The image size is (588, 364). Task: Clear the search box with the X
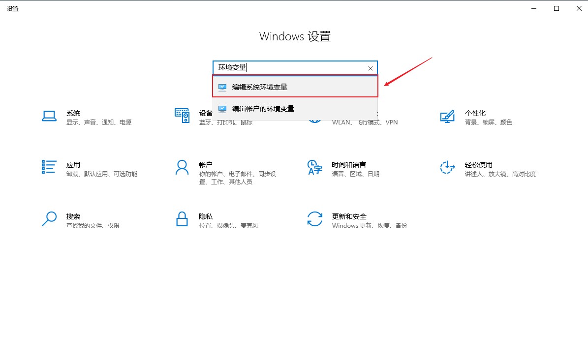coord(370,68)
